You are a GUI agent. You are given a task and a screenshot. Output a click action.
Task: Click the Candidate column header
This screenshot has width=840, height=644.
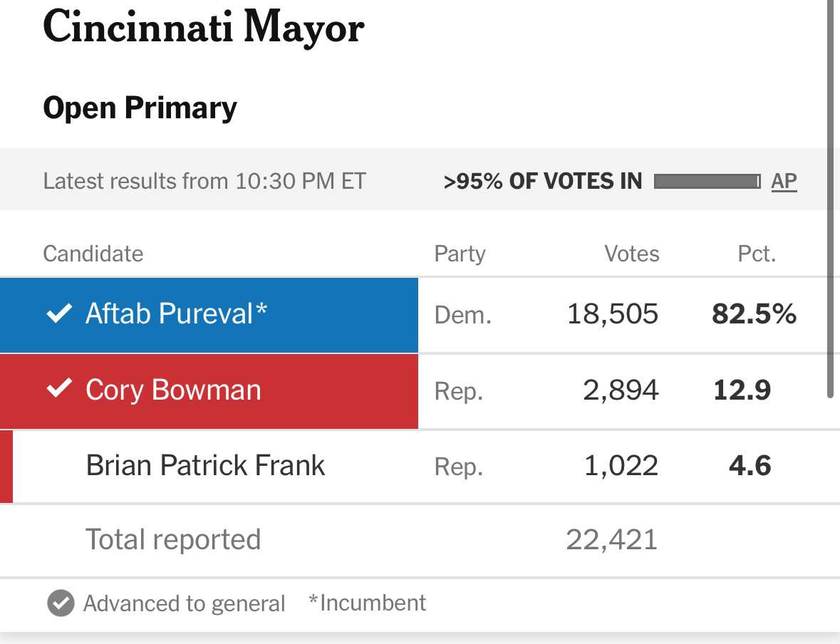pyautogui.click(x=93, y=254)
